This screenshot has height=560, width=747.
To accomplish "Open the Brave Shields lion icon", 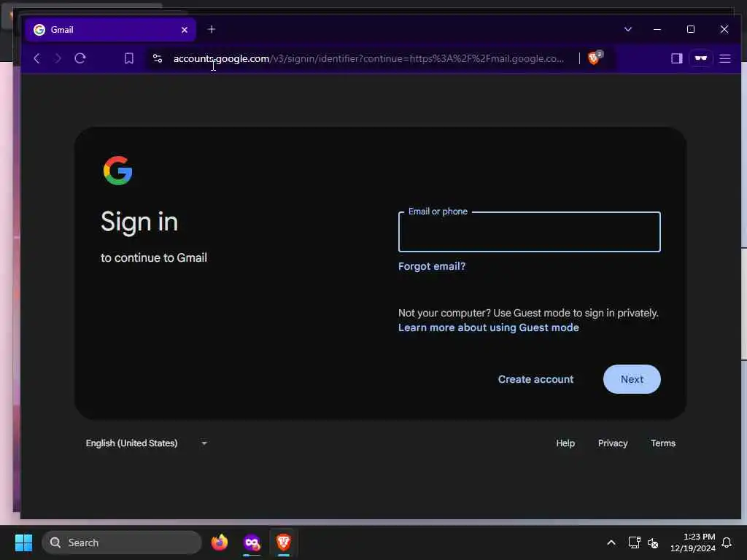I will point(594,58).
